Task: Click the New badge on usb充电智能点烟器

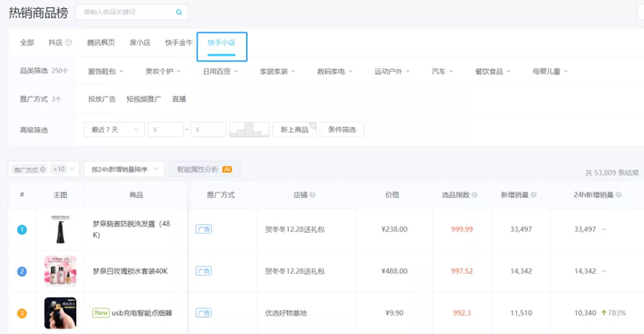Action: (100, 313)
